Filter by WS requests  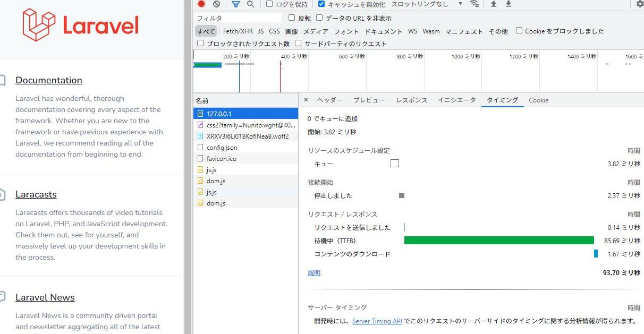coord(413,31)
